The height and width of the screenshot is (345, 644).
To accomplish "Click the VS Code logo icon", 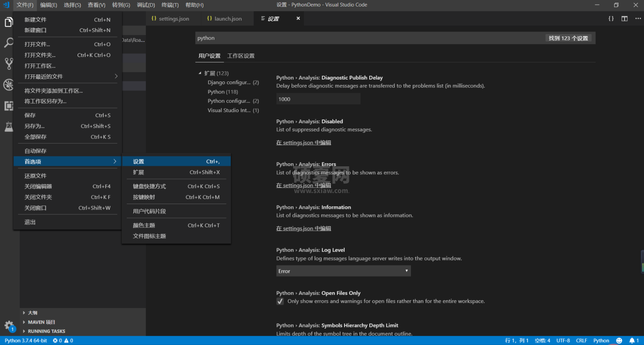I will tap(6, 5).
